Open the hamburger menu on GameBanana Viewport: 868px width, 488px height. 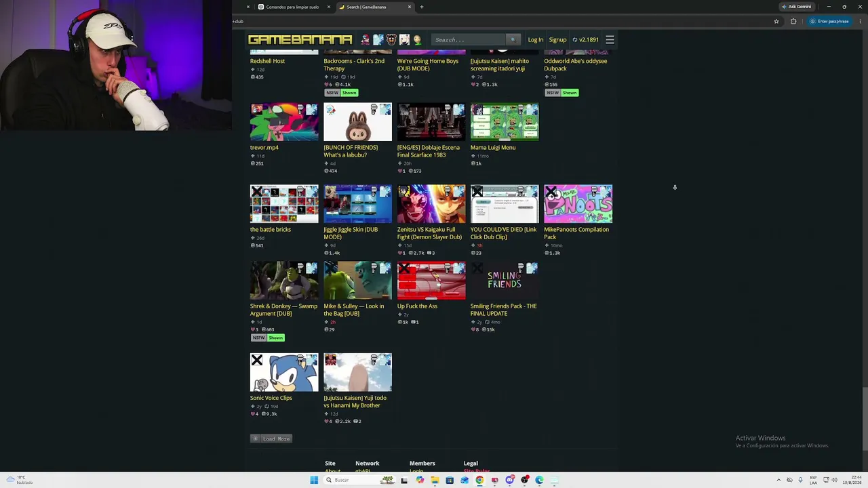[610, 39]
